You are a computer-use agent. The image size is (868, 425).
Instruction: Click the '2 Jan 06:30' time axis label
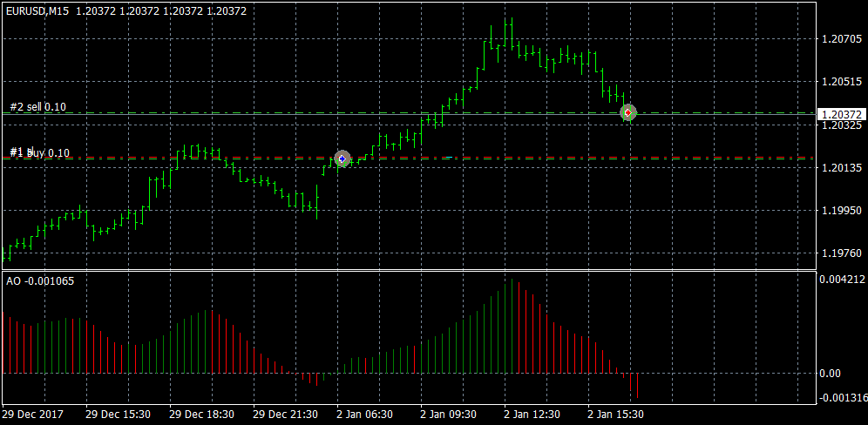click(x=366, y=414)
